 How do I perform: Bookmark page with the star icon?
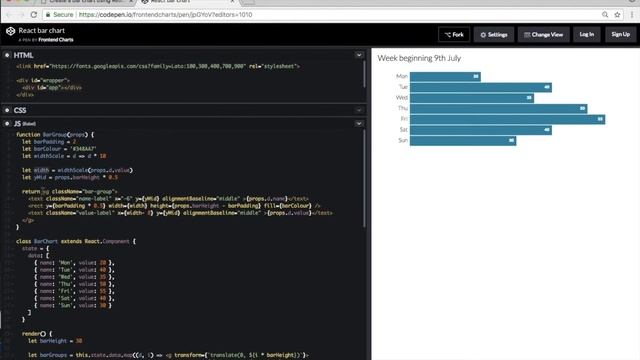(617, 15)
